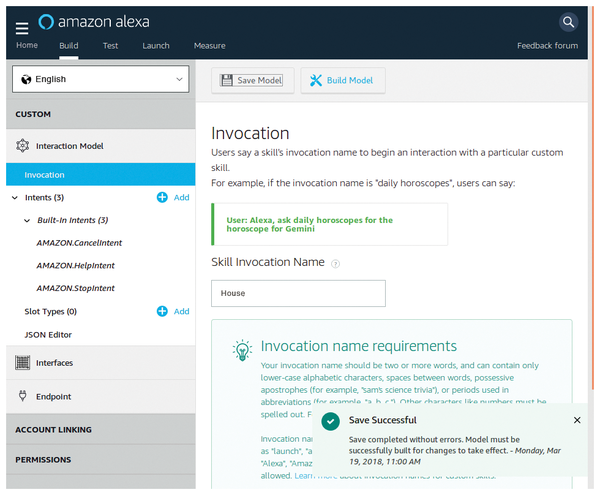Expand the PERMISSIONS section
600x495 pixels.
[101, 459]
